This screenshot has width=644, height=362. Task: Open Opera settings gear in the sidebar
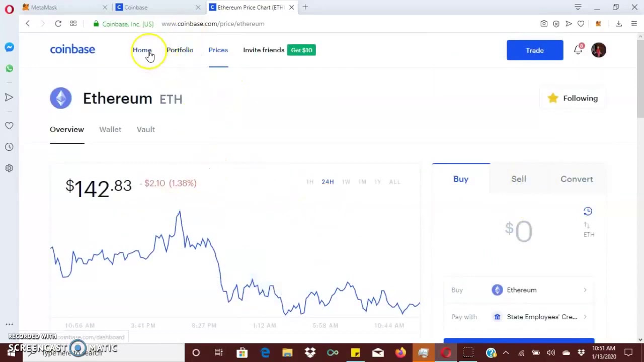(9, 168)
